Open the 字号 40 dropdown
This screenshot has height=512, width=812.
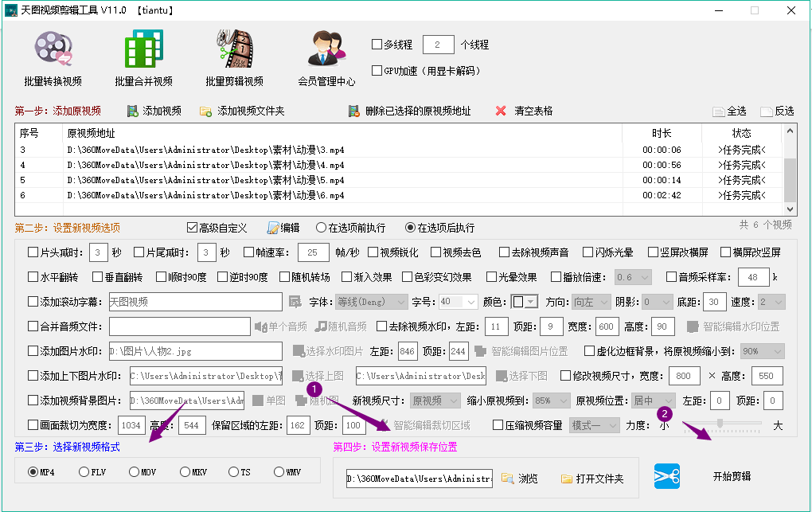458,302
